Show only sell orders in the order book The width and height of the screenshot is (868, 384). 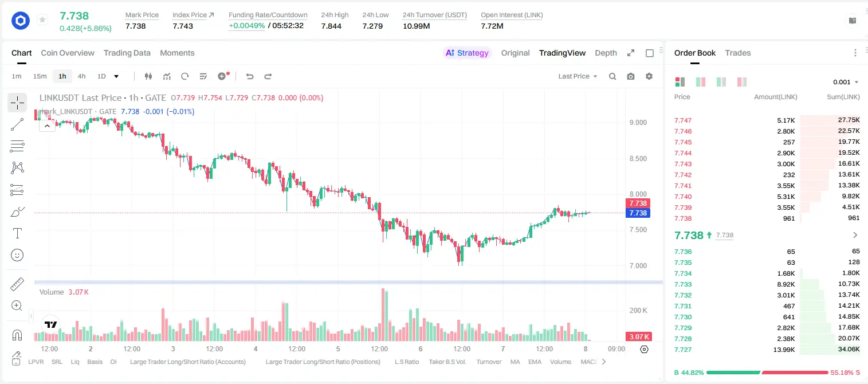tap(742, 82)
